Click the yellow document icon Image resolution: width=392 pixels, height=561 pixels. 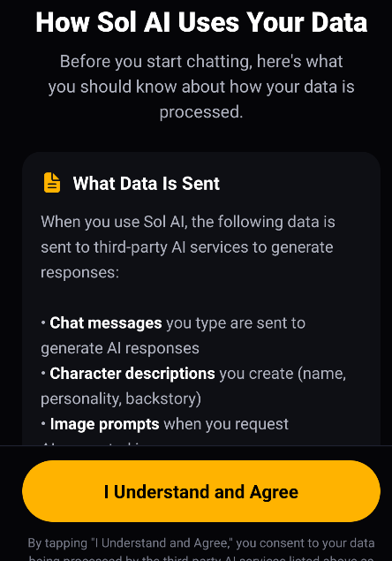pyautogui.click(x=52, y=183)
